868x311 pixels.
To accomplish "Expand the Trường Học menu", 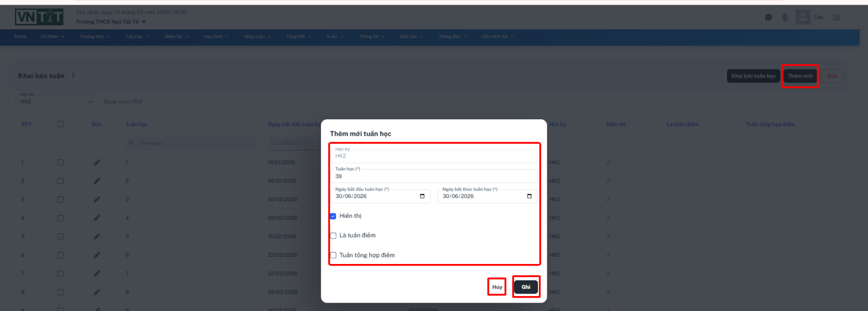I will (95, 37).
